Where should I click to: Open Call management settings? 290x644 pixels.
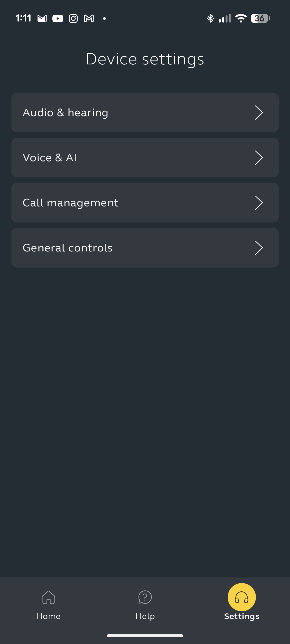(x=70, y=203)
